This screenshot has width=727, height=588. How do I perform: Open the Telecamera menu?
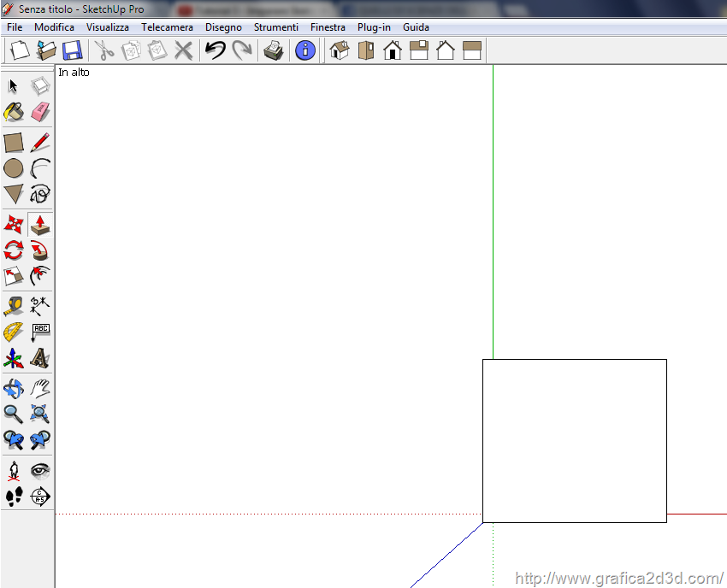tap(167, 27)
